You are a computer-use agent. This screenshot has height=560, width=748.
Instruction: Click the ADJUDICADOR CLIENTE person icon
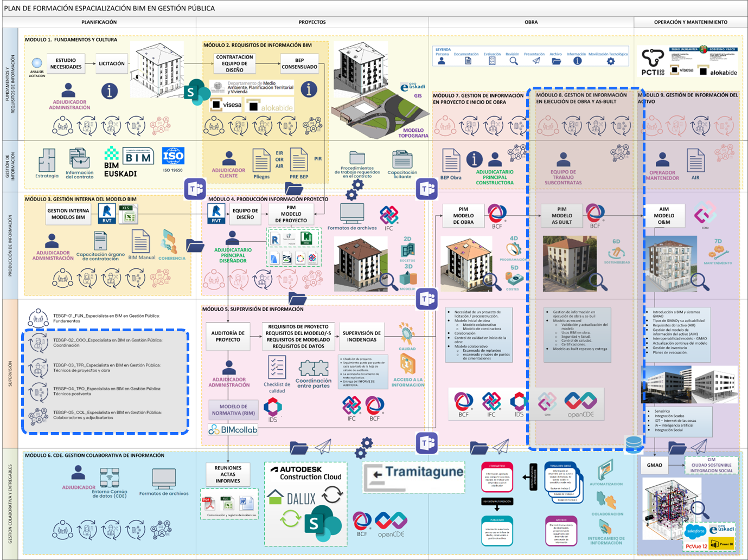229,158
